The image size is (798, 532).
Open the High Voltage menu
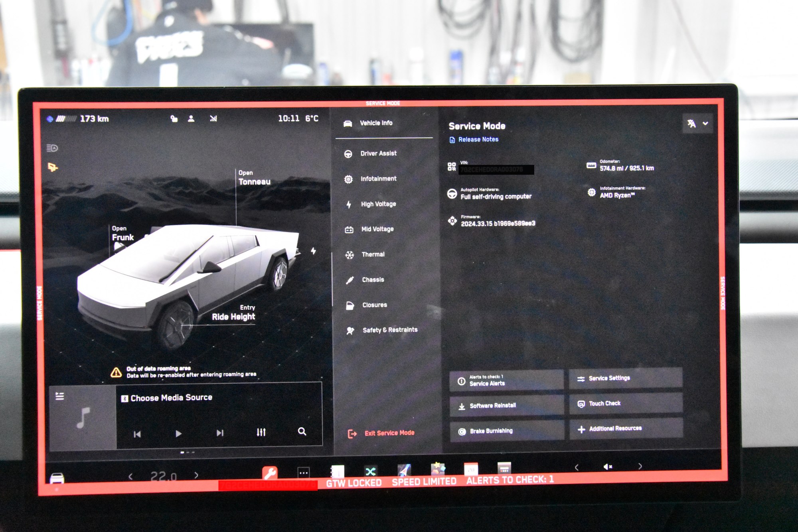pyautogui.click(x=378, y=204)
